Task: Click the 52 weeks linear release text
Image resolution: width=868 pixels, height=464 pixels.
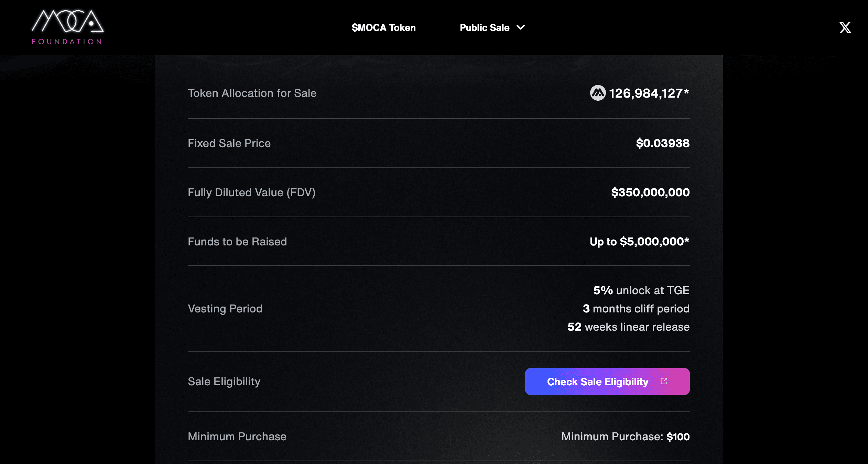Action: click(628, 327)
